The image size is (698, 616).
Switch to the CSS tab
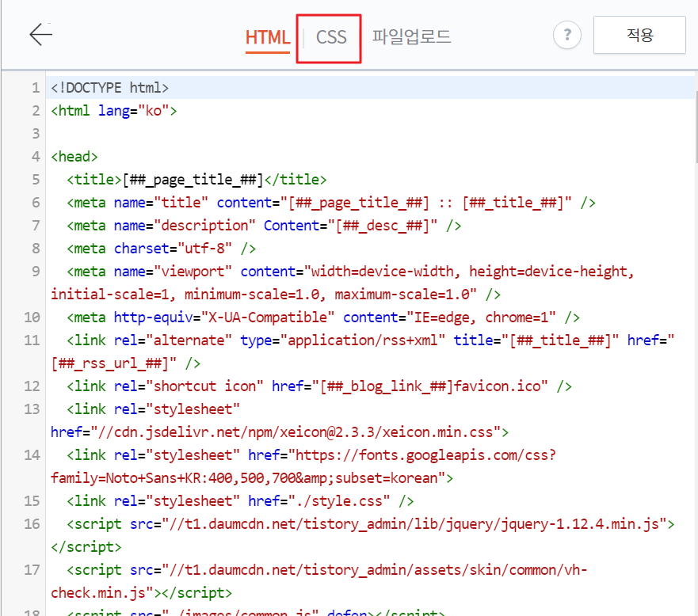[x=330, y=37]
